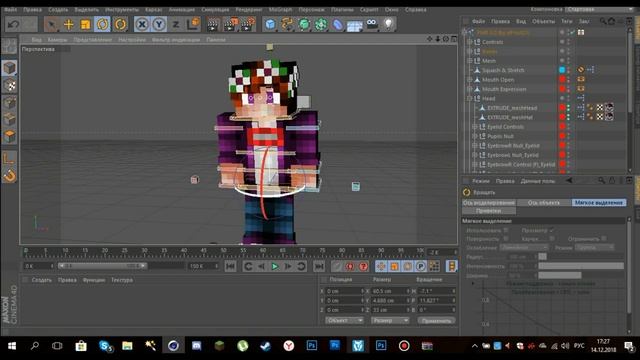Open Steam from the Windows taskbar

point(265,346)
